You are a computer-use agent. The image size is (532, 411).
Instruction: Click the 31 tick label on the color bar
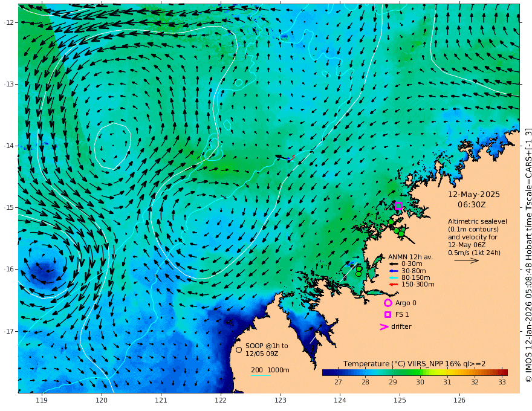coord(447,382)
